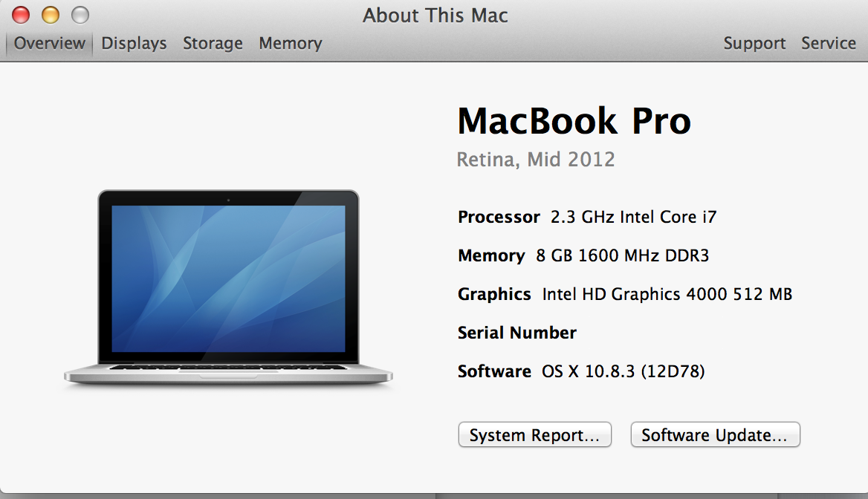
Task: Open the Service section
Action: click(x=828, y=43)
